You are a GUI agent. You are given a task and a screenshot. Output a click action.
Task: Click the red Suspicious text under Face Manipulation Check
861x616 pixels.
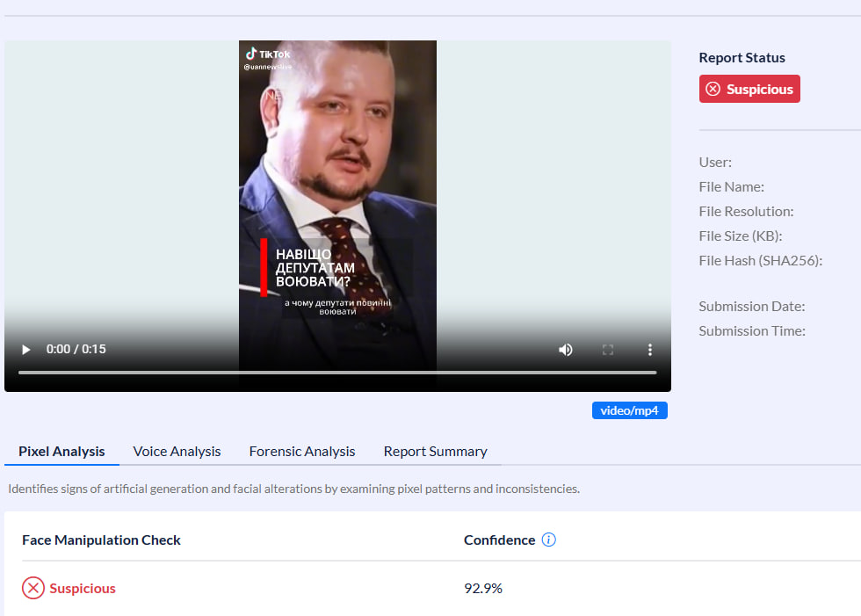click(83, 588)
